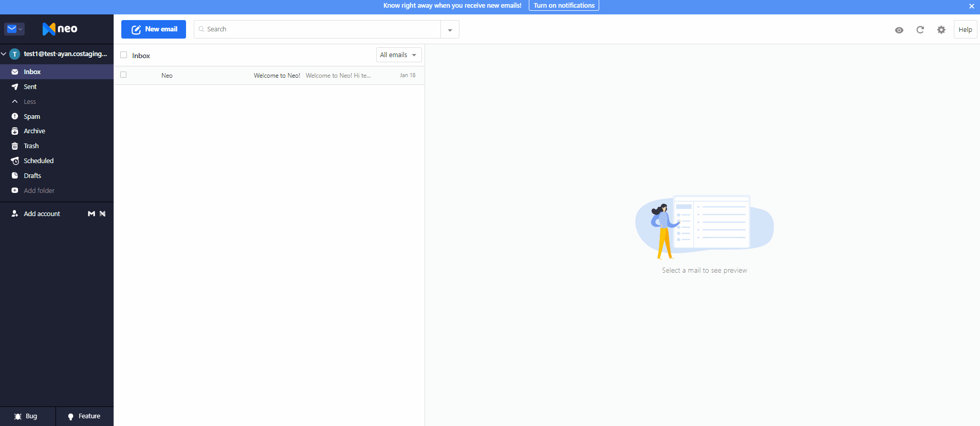
Task: Expand the All emails filter dropdown
Action: pyautogui.click(x=399, y=55)
